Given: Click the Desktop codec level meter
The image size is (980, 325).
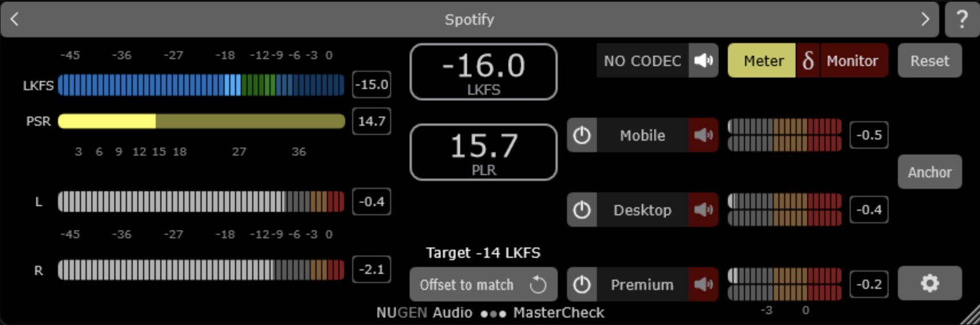Looking at the screenshot, I should 785,210.
